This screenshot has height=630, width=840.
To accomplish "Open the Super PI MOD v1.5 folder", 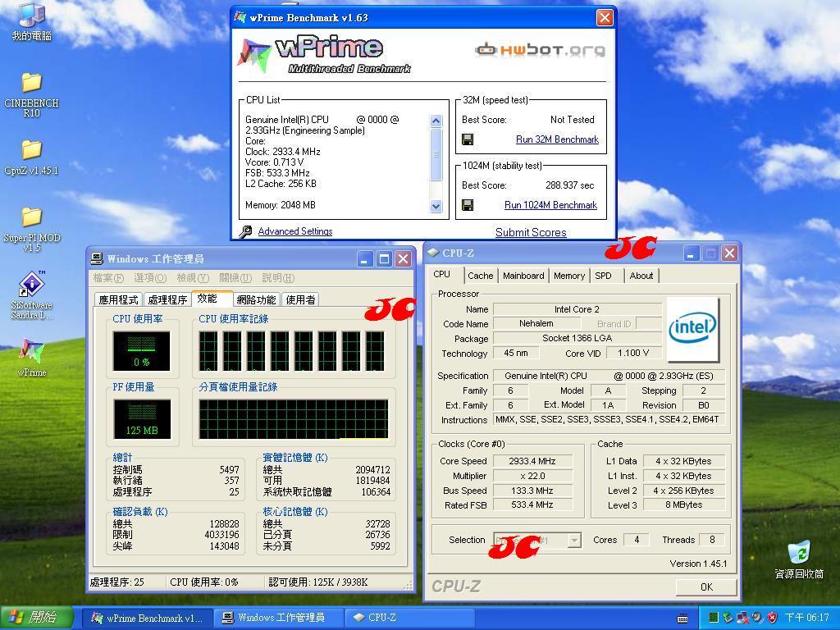I will pos(31,230).
